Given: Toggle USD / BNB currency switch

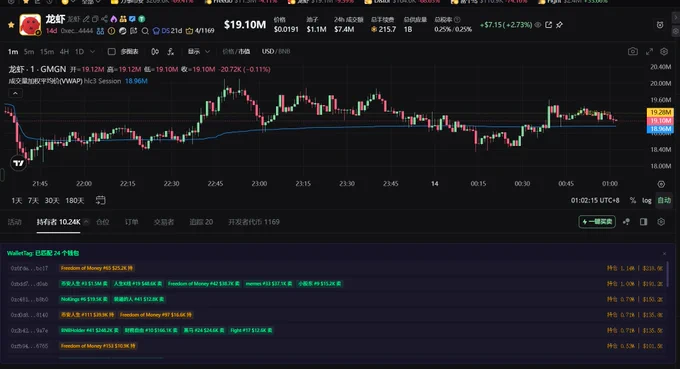Looking at the screenshot, I should click(x=276, y=52).
